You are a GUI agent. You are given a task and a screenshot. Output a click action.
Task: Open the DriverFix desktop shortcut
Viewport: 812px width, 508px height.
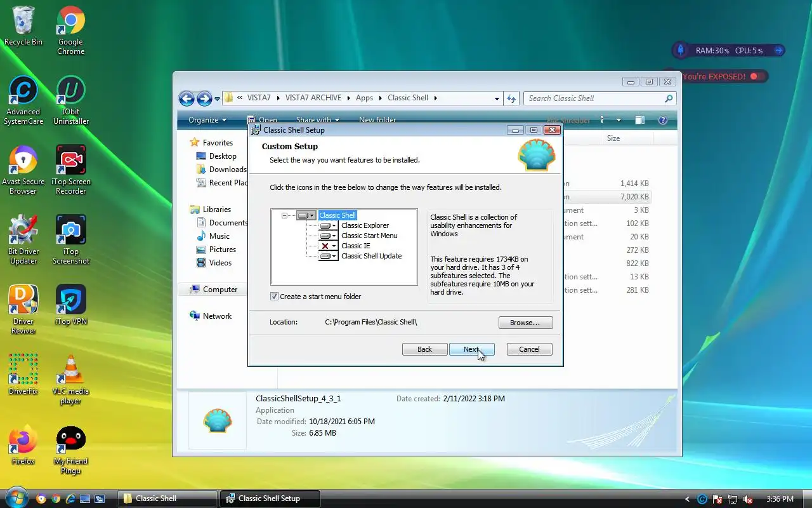point(23,375)
